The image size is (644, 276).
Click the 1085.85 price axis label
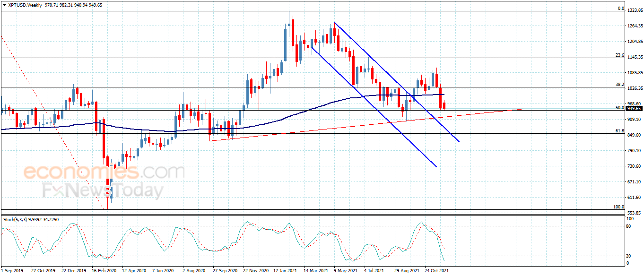[635, 72]
